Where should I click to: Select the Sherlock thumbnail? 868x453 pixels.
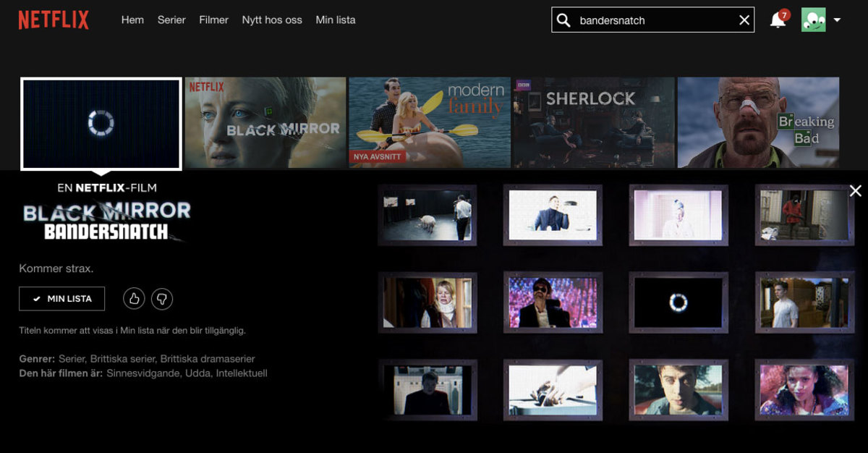click(x=593, y=122)
